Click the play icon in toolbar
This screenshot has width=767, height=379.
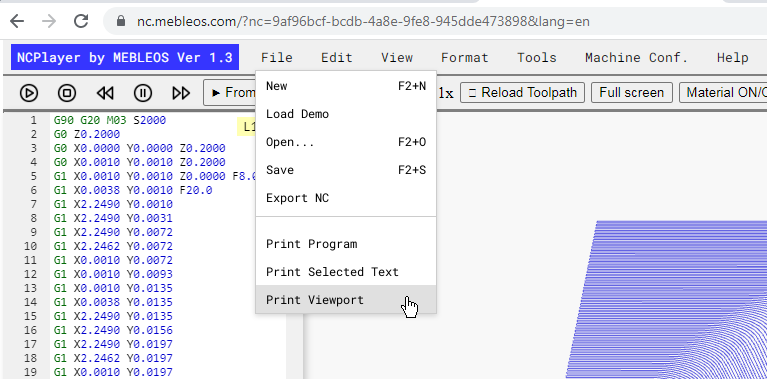(29, 93)
